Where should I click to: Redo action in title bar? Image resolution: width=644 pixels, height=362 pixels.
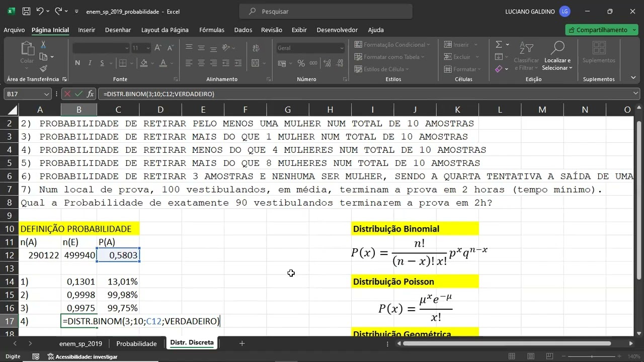[x=58, y=11]
